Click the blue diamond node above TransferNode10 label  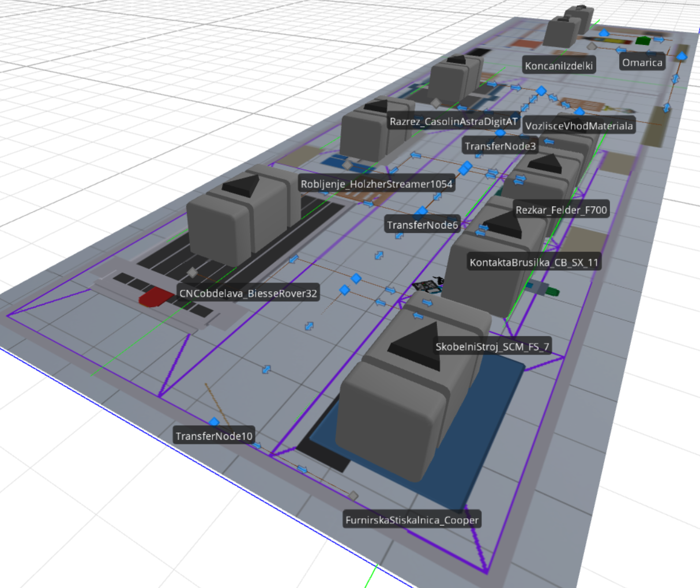(214, 423)
